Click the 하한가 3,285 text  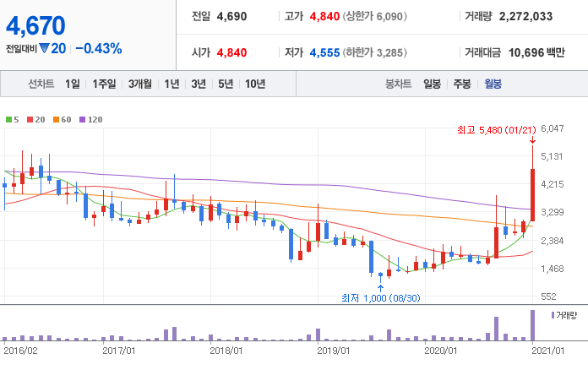click(374, 53)
